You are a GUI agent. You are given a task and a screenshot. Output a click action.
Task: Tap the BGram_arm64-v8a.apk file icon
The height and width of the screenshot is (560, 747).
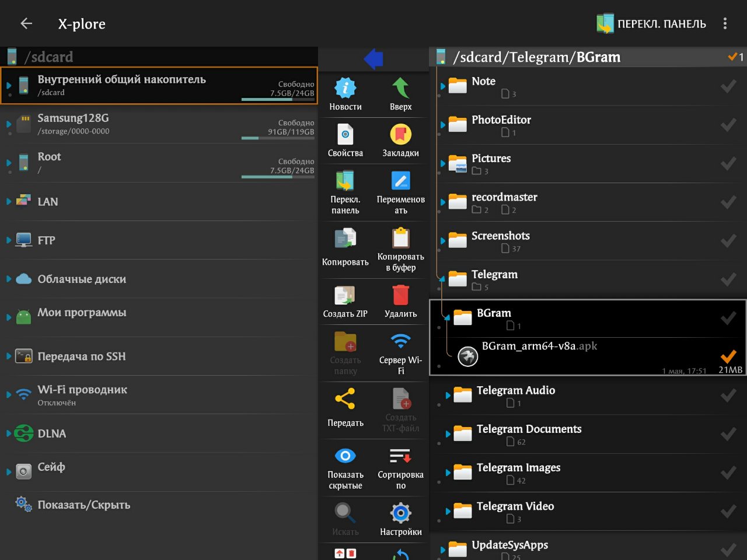468,356
